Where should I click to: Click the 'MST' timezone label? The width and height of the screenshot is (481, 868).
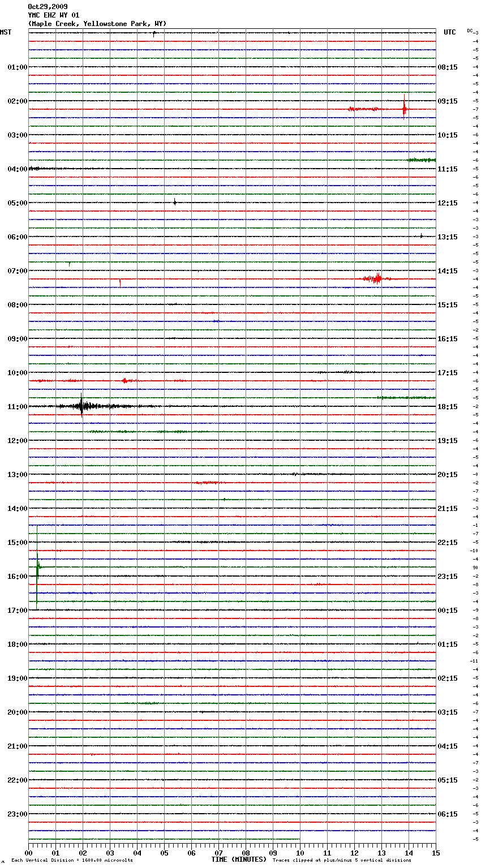pyautogui.click(x=6, y=32)
